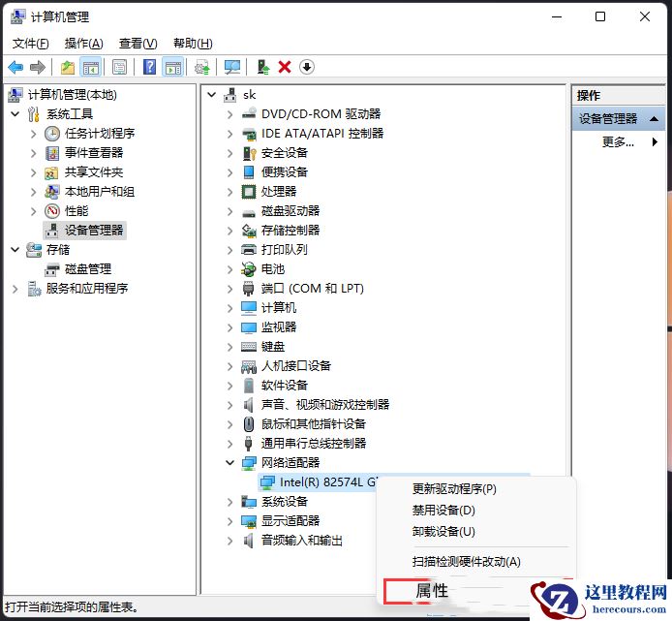The width and height of the screenshot is (672, 621).
Task: Open the 文件(F) menu
Action: tap(30, 44)
